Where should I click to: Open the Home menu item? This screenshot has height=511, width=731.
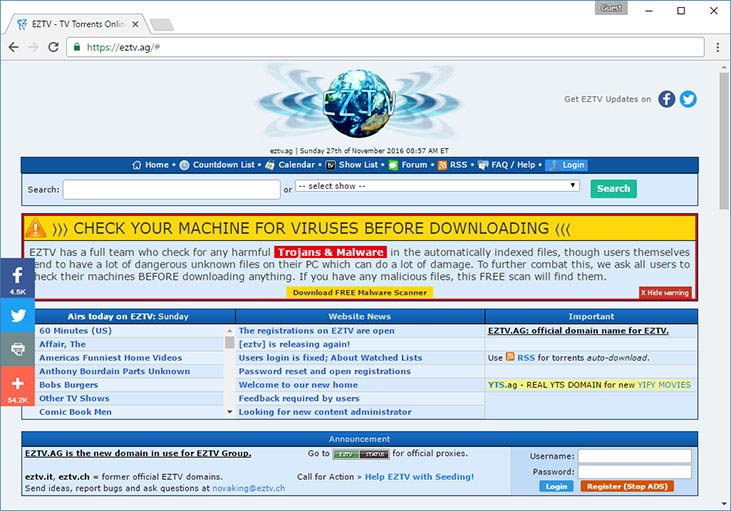pos(150,165)
